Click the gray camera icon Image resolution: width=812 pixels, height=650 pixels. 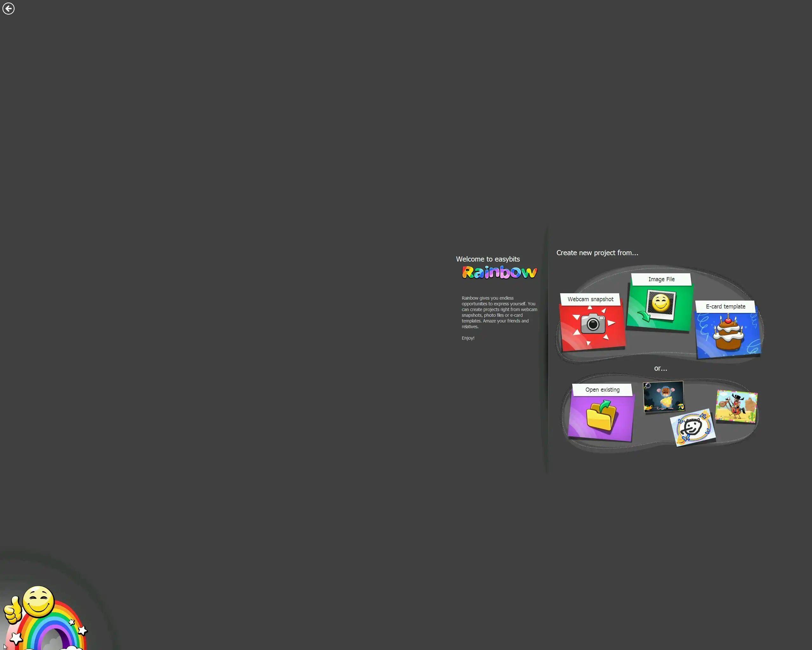593,323
